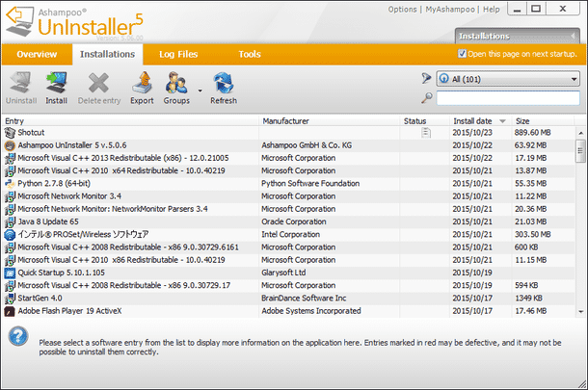
Task: Click the Refresh toolbar icon
Action: [224, 83]
